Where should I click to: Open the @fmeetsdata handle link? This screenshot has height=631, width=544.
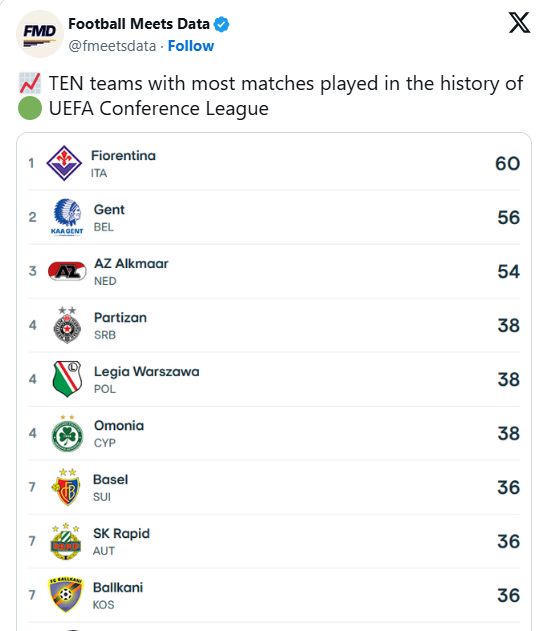[112, 46]
